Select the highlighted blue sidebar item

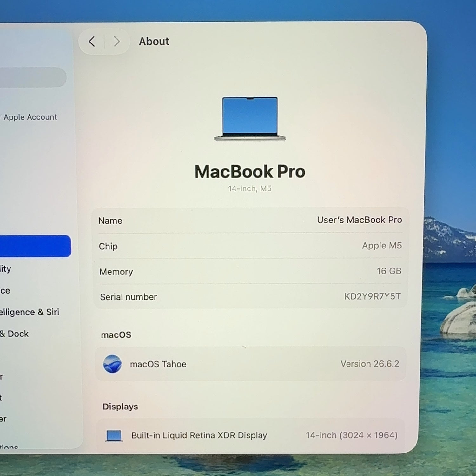(x=35, y=246)
